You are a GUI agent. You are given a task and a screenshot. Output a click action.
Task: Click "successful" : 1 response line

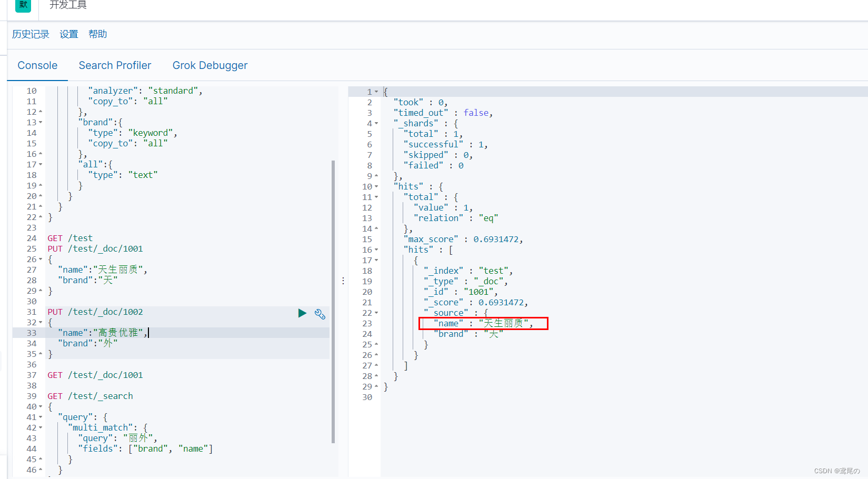(x=445, y=144)
